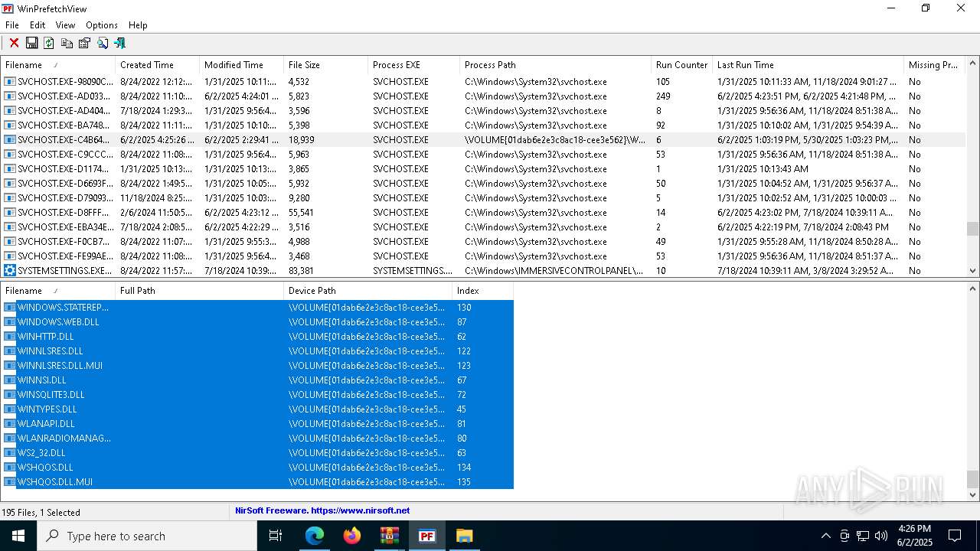Click the floppy disk save selected items icon
The height and width of the screenshot is (551, 980).
pos(31,44)
